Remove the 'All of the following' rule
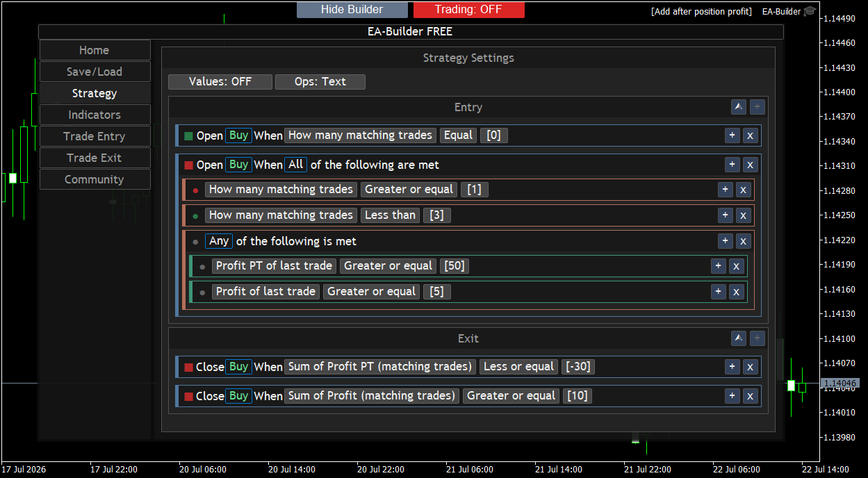Image resolution: width=868 pixels, height=478 pixels. [x=750, y=165]
